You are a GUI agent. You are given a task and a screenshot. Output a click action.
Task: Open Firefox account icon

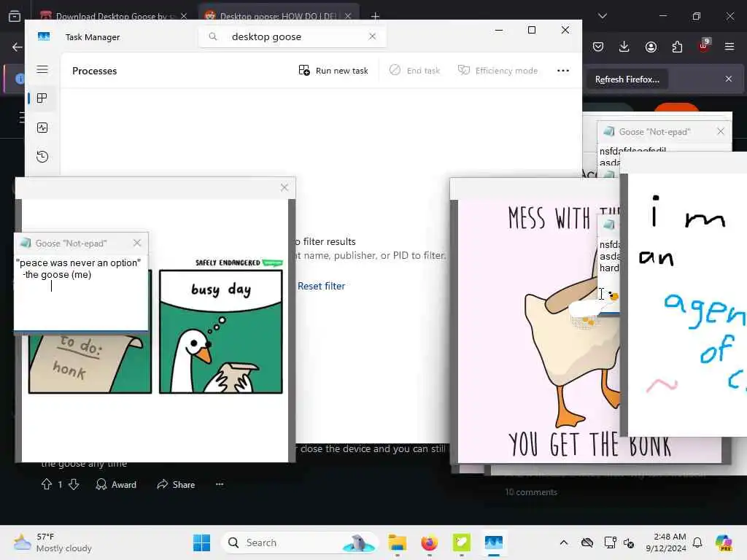click(x=651, y=47)
